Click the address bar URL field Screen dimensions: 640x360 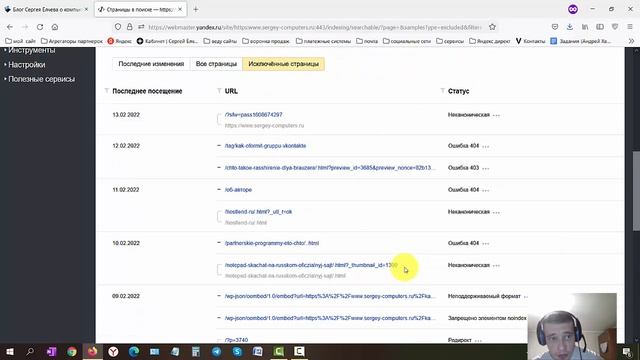pos(314,27)
